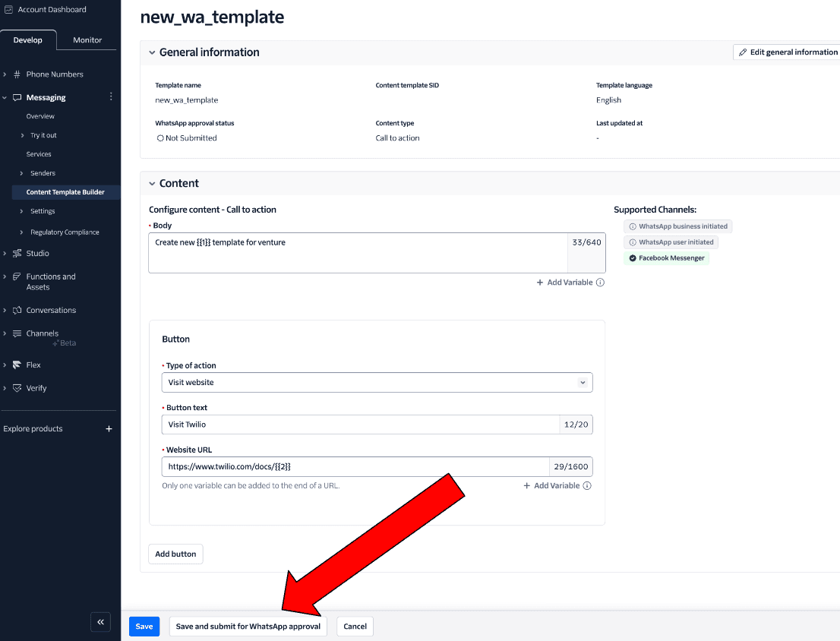Open the Phone Numbers section icon

tap(17, 74)
